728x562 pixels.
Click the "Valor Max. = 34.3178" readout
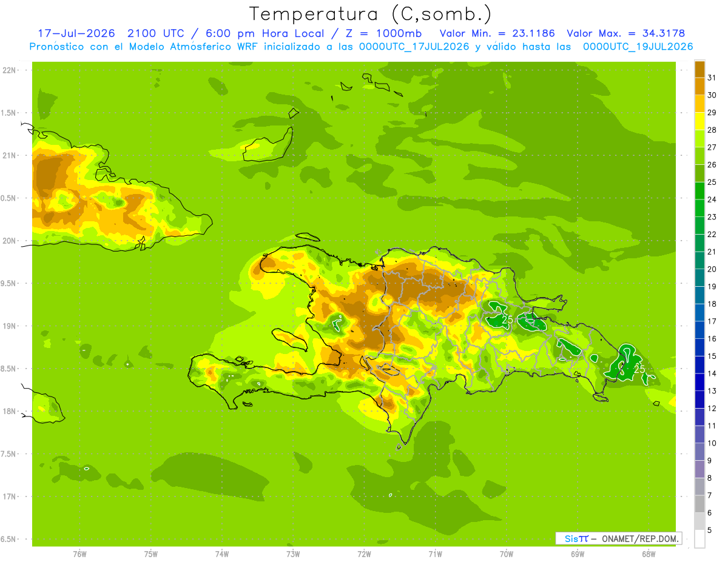pyautogui.click(x=626, y=33)
